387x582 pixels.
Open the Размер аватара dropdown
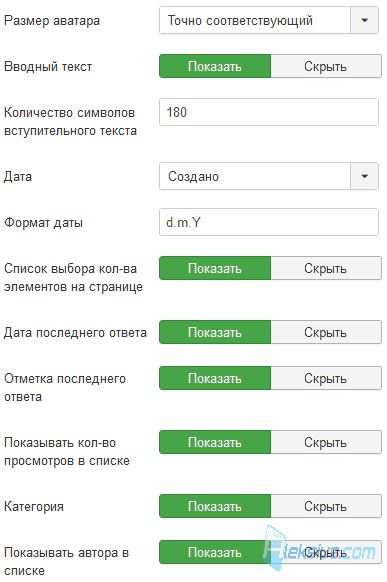tap(269, 20)
